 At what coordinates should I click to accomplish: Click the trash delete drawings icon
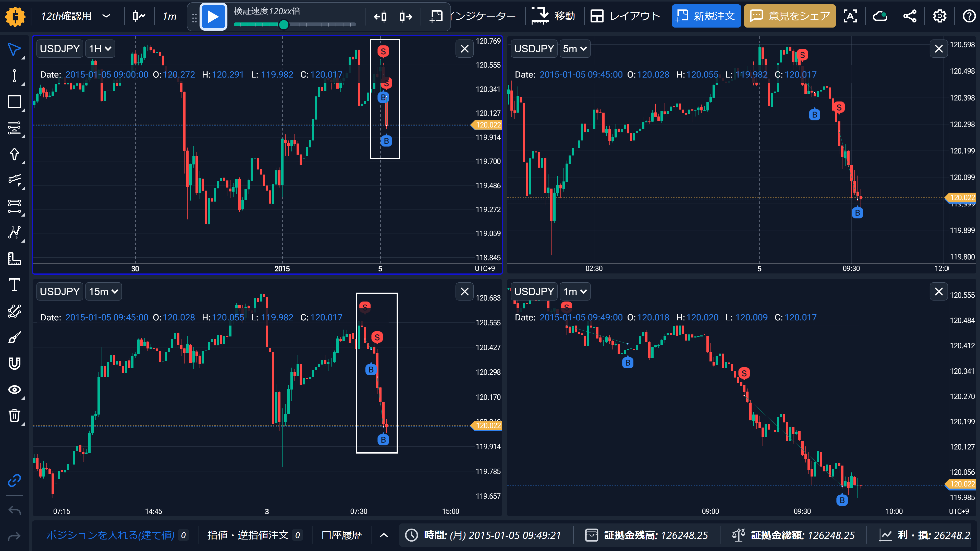click(15, 416)
